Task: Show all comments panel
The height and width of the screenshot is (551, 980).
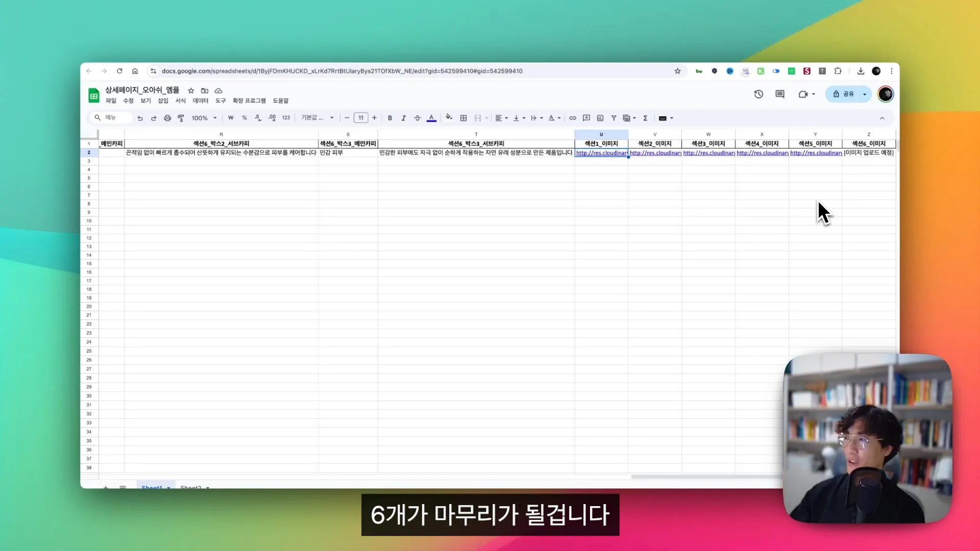Action: 779,94
